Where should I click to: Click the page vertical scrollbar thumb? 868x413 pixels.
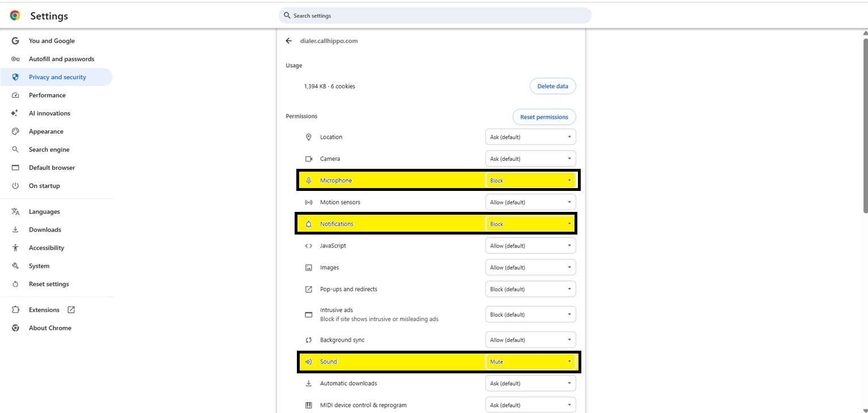[x=865, y=126]
